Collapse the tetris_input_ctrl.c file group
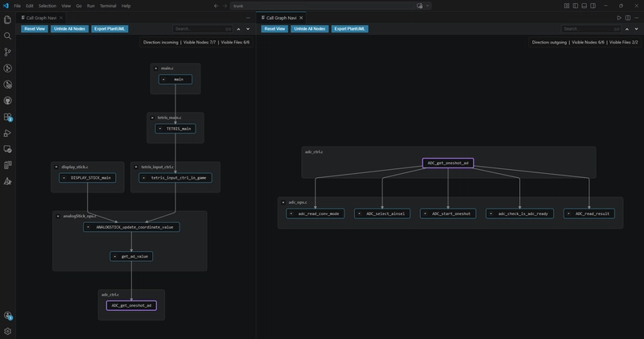 click(136, 167)
